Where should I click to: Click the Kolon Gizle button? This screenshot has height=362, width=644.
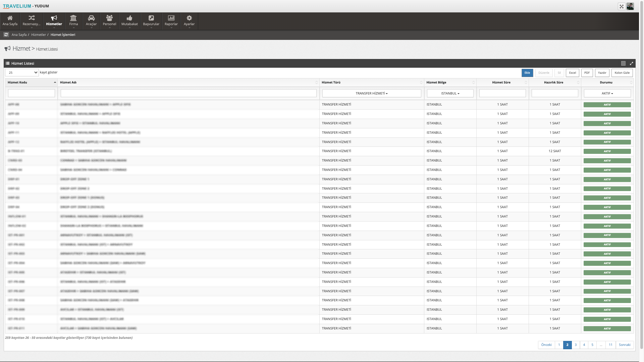point(622,73)
